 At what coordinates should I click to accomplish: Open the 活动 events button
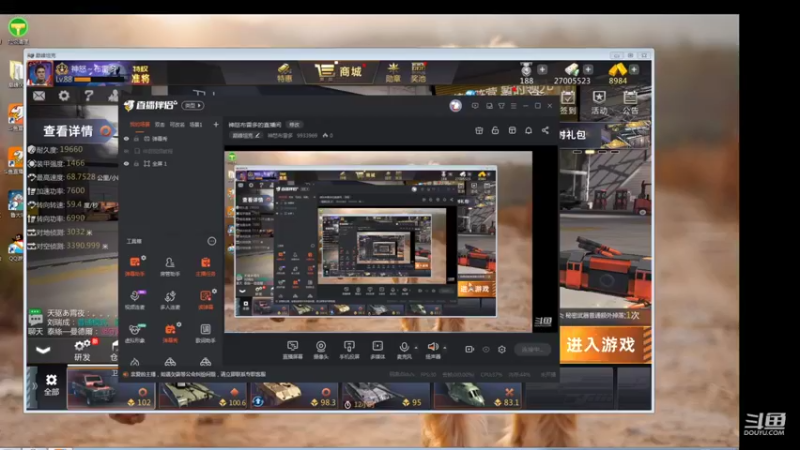[599, 103]
